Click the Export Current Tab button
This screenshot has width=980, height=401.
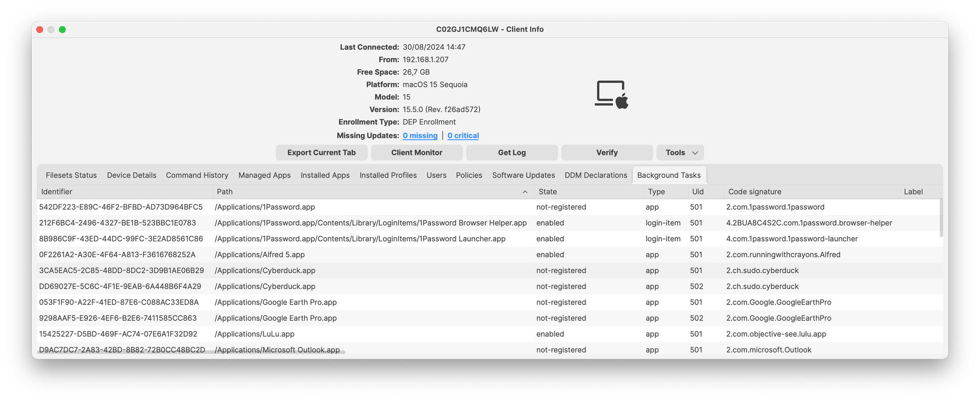coord(322,153)
